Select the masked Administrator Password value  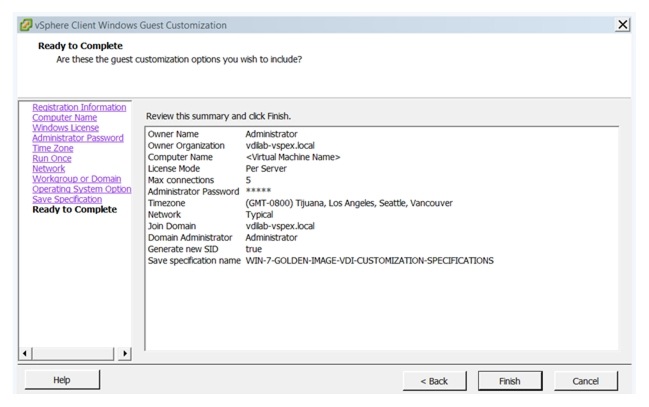pyautogui.click(x=258, y=191)
